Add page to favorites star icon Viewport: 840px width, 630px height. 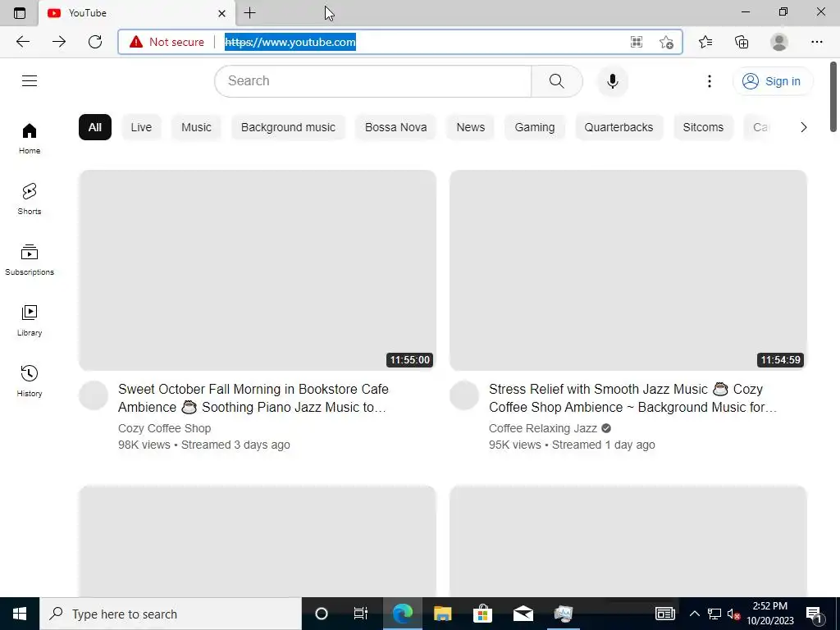pos(666,42)
